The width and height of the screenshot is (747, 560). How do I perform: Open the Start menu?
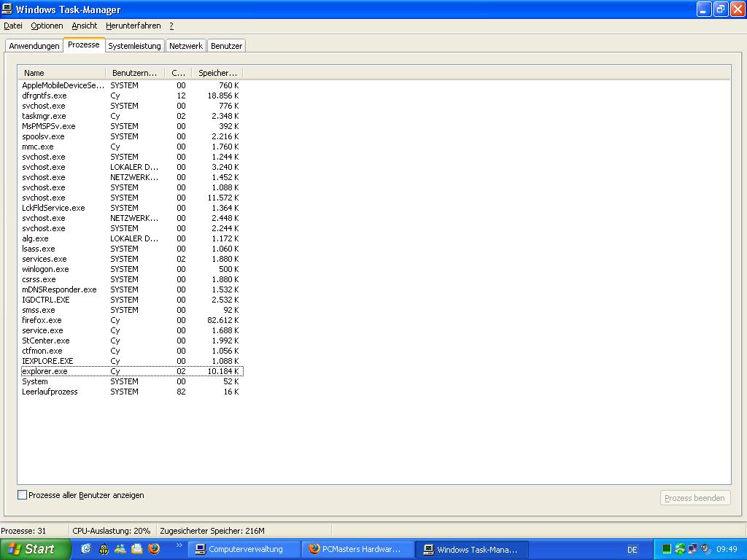(x=35, y=549)
